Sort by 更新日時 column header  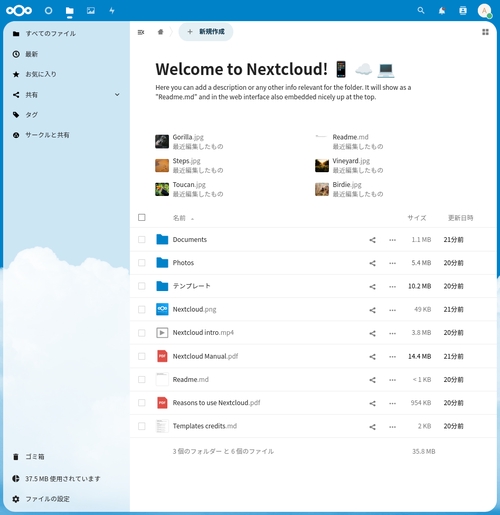[460, 218]
